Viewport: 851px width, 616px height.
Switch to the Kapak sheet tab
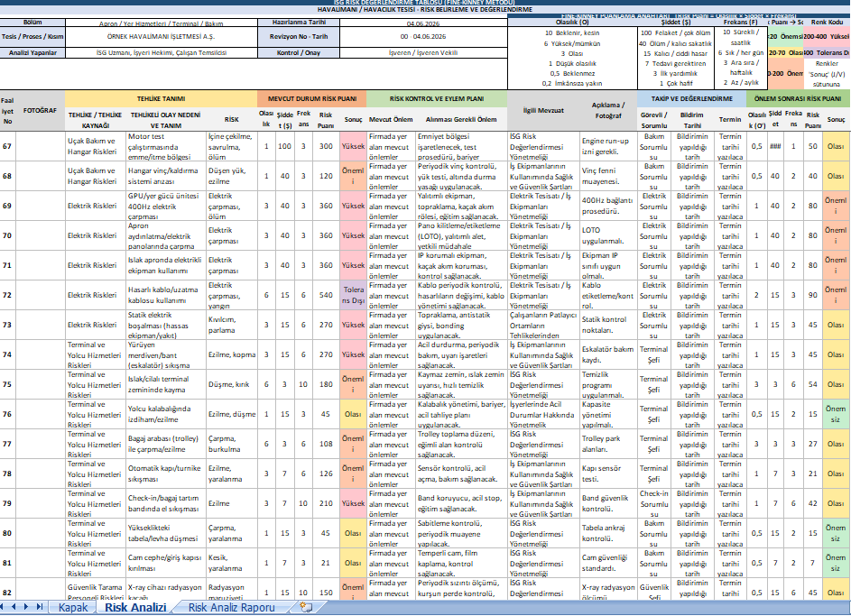point(73,607)
